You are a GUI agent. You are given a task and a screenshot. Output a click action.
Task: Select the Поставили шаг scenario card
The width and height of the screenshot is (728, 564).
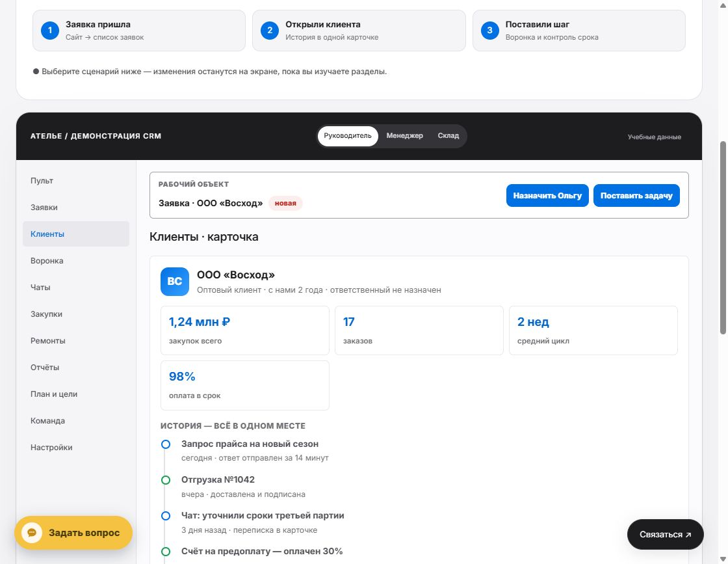click(579, 31)
